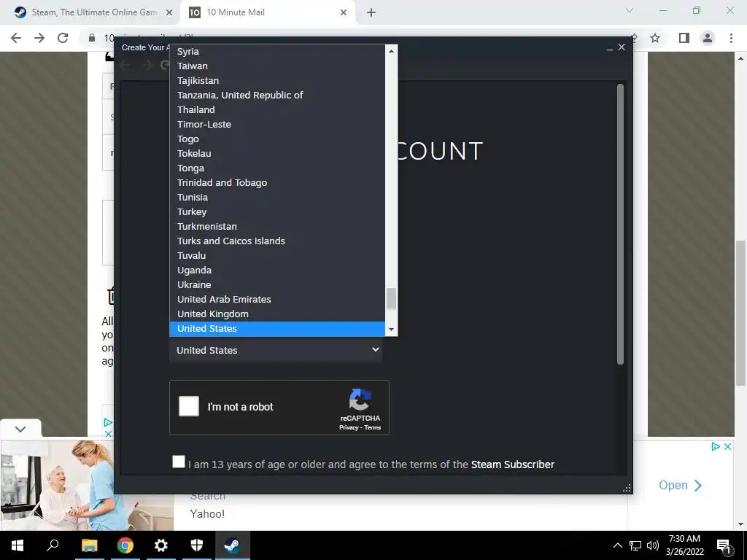Select Syria in the country list

[277, 52]
